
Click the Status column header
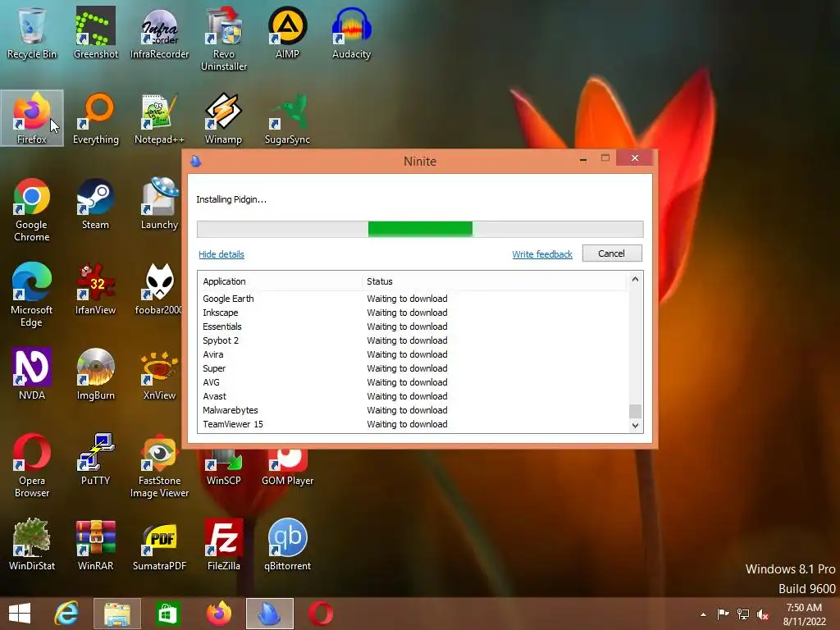click(x=493, y=281)
